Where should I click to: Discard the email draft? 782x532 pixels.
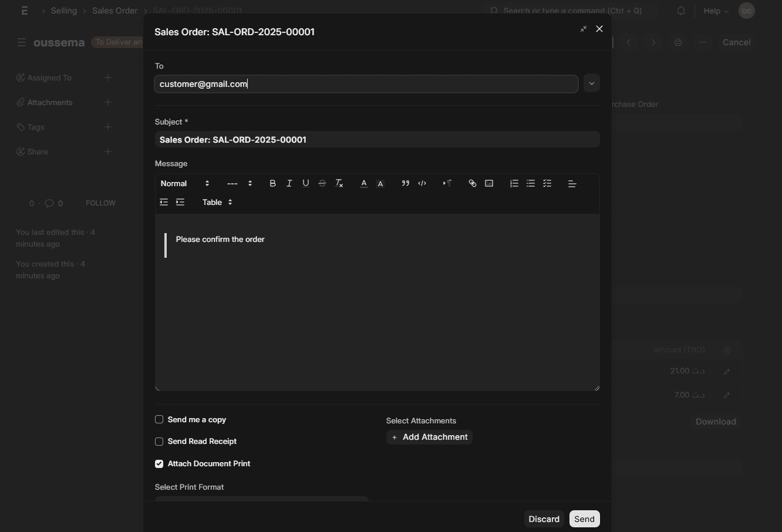[x=544, y=519]
